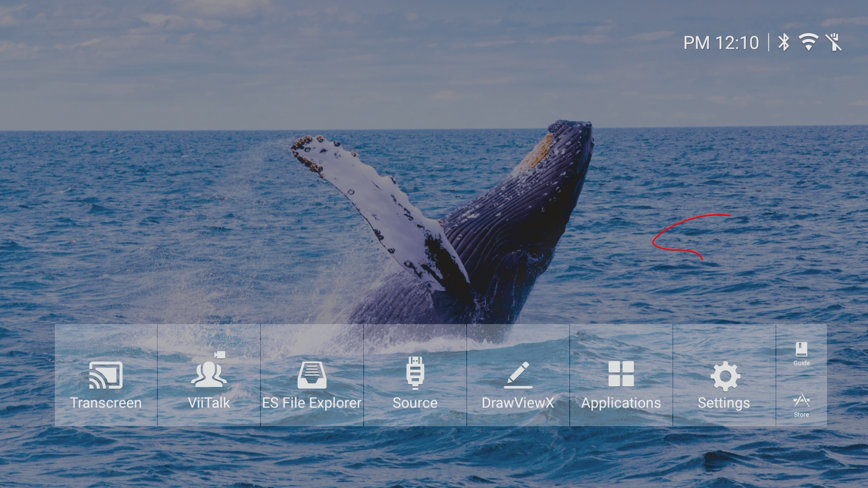The height and width of the screenshot is (488, 868).
Task: Click the DrawViewX text label
Action: coord(518,403)
